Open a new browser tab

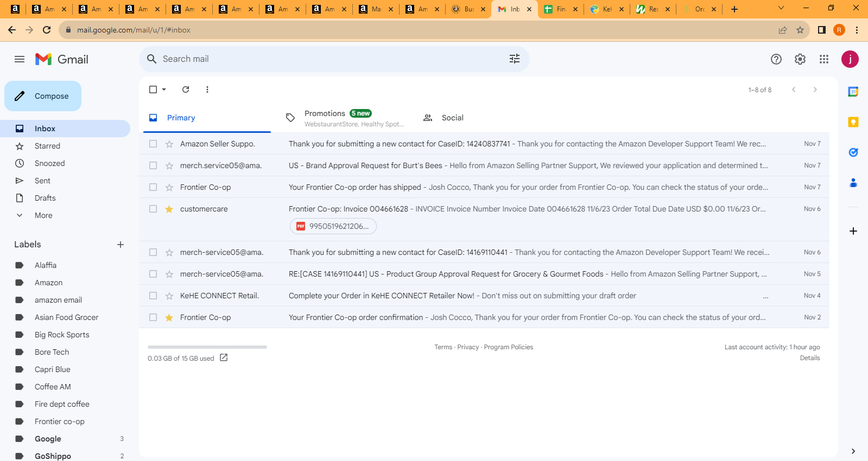pos(734,9)
